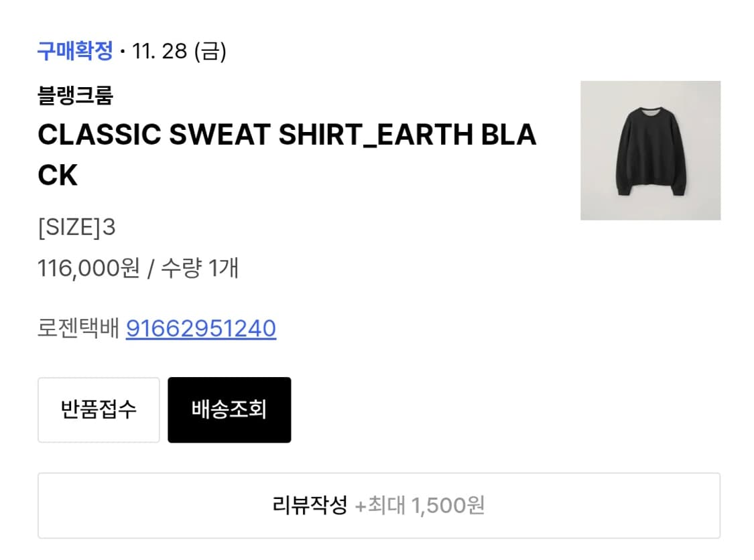Tap the wide review button at bottom
Viewport: 754px width, 560px height.
tap(377, 506)
